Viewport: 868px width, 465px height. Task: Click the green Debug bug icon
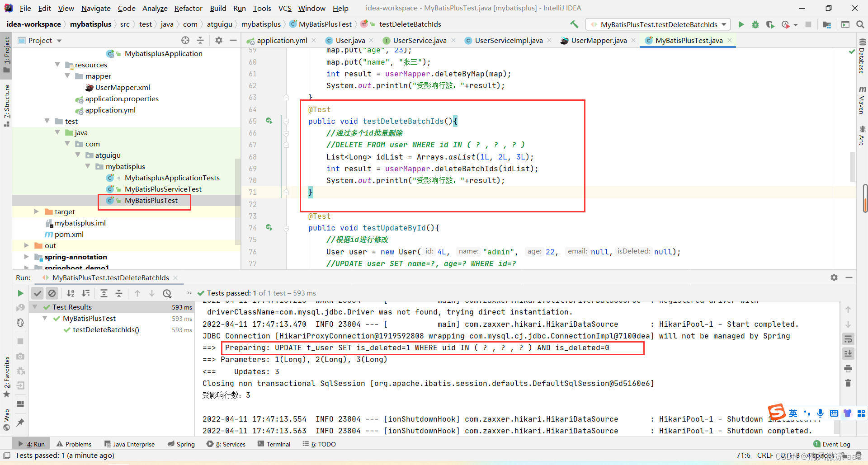tap(755, 24)
